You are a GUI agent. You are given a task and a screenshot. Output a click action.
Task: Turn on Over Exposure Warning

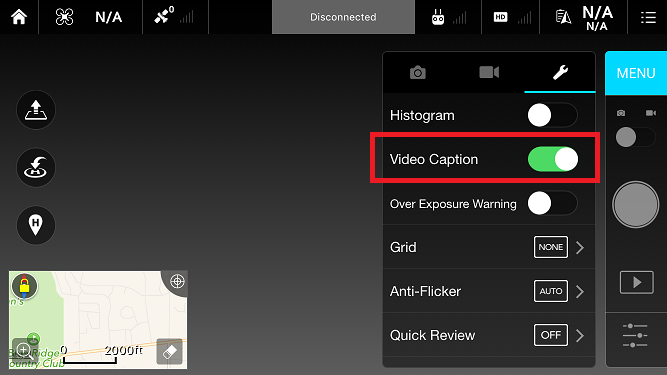click(552, 203)
